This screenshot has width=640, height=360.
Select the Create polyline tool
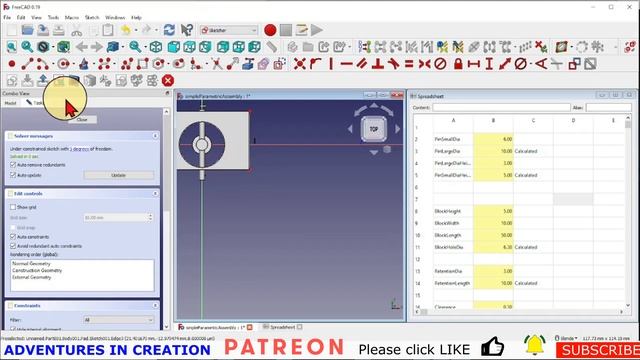127,64
